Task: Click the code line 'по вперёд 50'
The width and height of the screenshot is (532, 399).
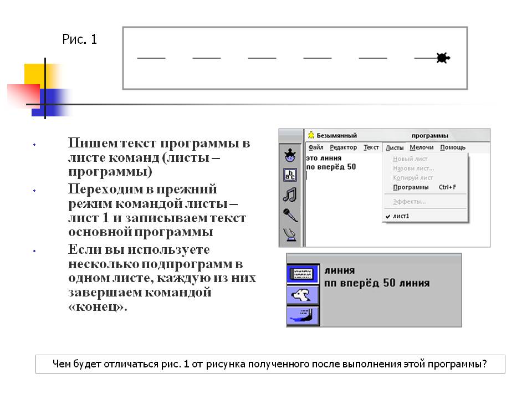Action: point(331,167)
